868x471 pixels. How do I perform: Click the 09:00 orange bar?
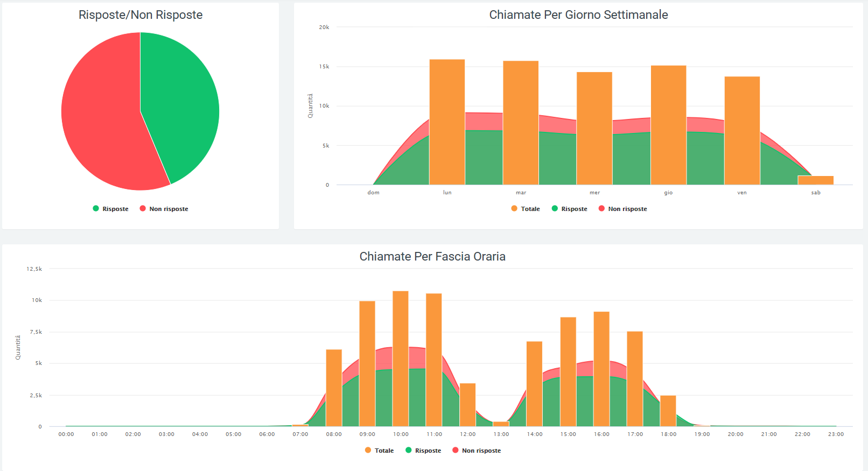tap(367, 364)
